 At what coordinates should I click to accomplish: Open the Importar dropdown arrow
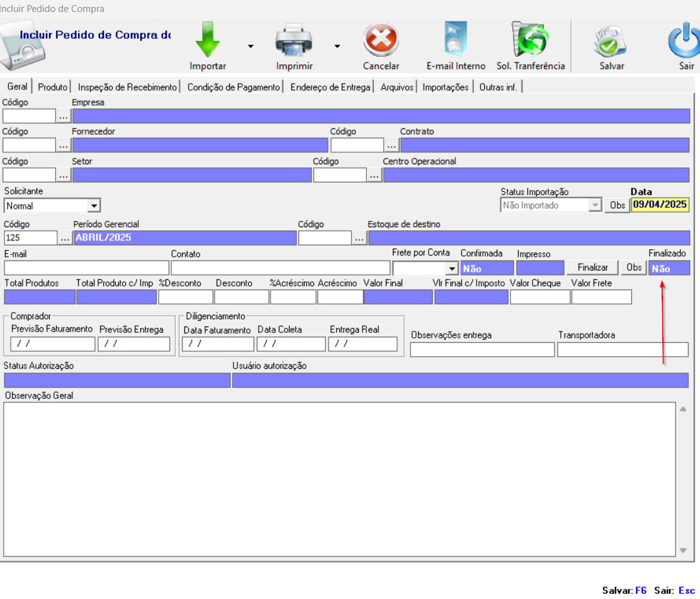(251, 46)
